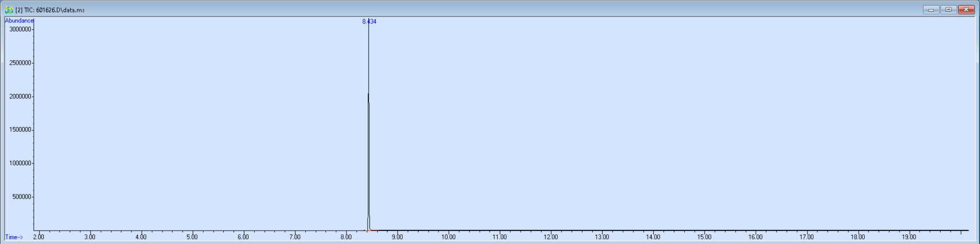This screenshot has height=244, width=980.
Task: Click the 1000000 abundance tick label
Action: tap(20, 164)
